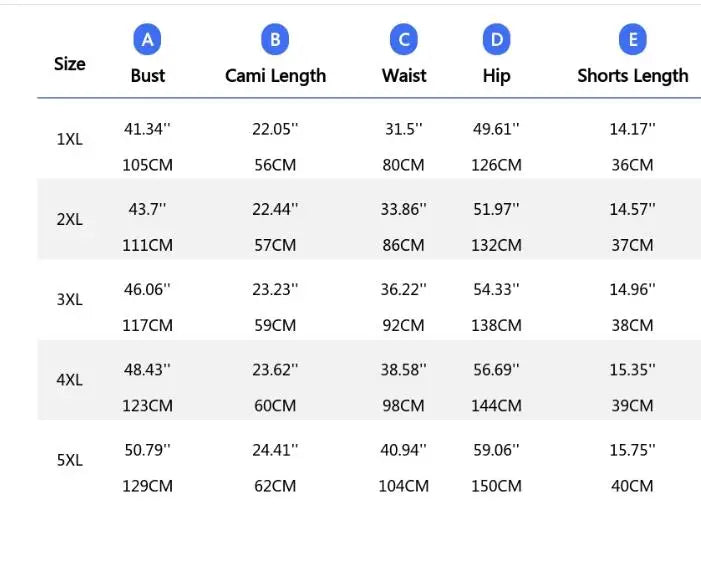The image size is (701, 565).
Task: Click the 59.06'' hip value
Action: tap(496, 450)
